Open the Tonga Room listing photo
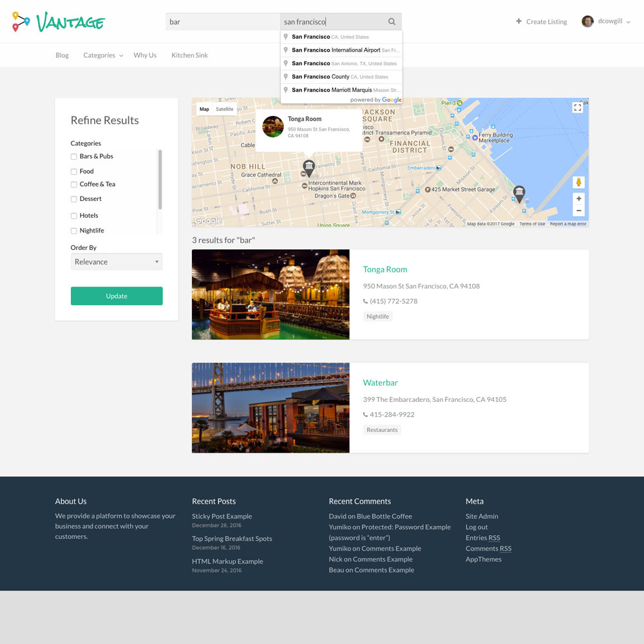 click(270, 294)
